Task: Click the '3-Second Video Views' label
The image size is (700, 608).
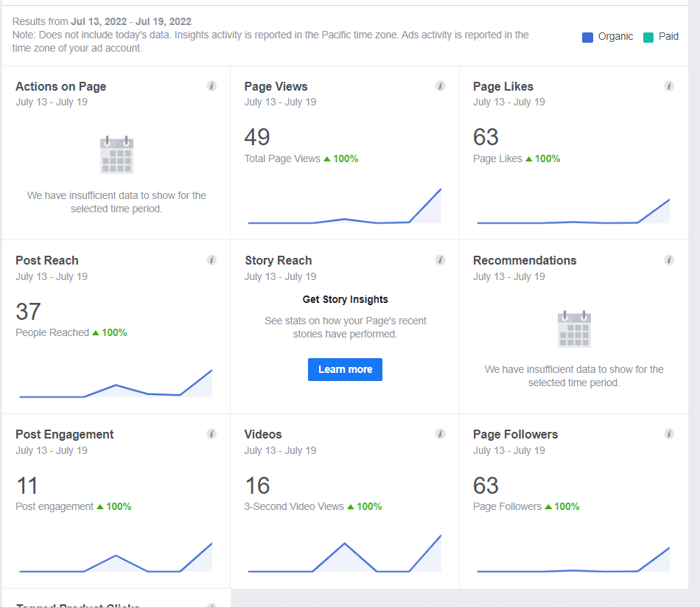Action: coord(294,507)
